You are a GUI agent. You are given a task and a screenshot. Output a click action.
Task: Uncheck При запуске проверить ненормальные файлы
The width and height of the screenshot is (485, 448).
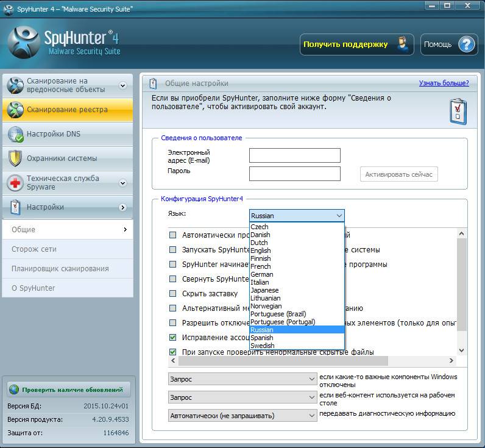tap(173, 352)
